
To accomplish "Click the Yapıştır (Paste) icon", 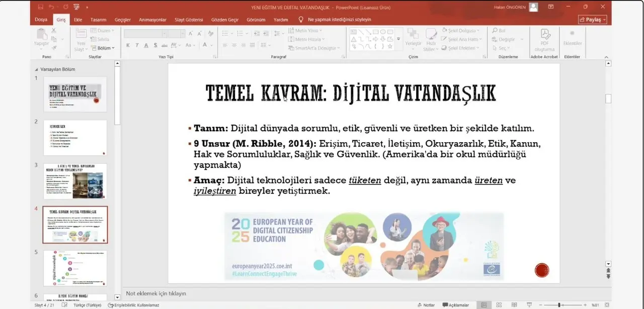I will [x=41, y=34].
